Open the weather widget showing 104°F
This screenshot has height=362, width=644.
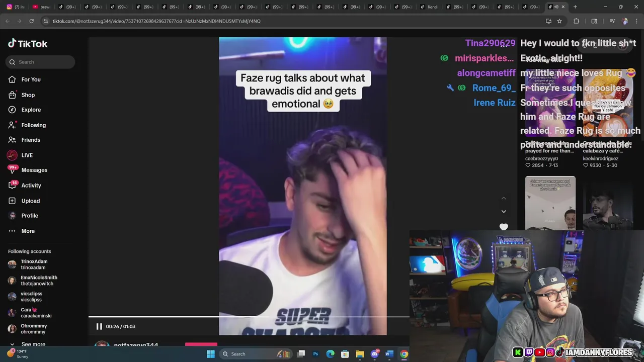(x=18, y=354)
